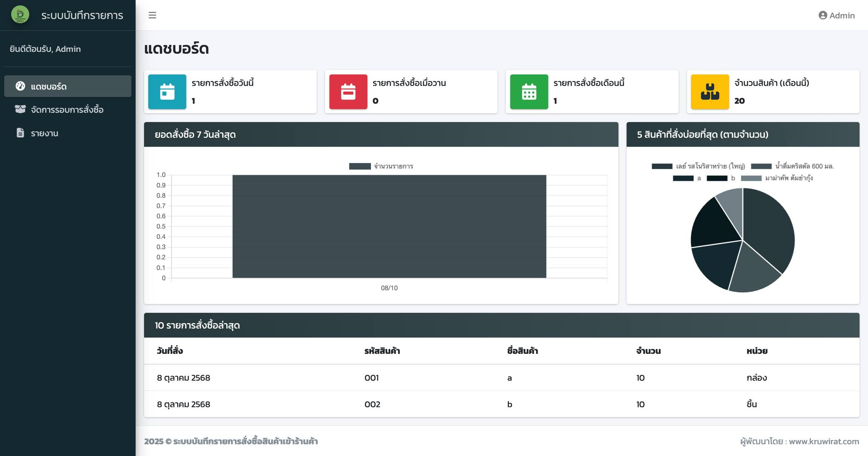Toggle the จำนวนรายการ legend on bar chart
The height and width of the screenshot is (456, 868).
click(381, 166)
